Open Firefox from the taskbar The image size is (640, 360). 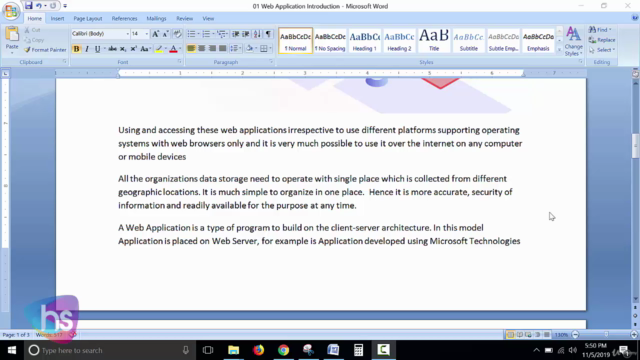point(259,350)
